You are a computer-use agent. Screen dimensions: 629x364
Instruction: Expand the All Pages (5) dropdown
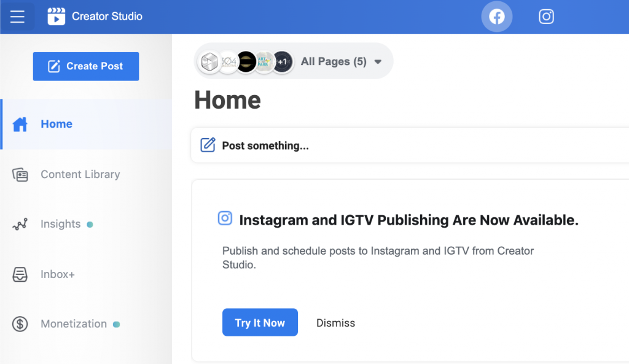coord(334,61)
